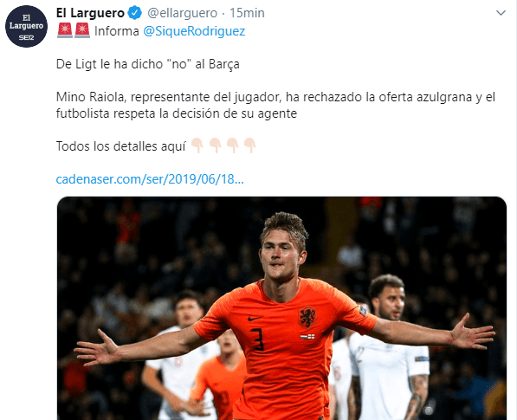The height and width of the screenshot is (420, 517).
Task: Click the 15min timestamp
Action: tap(247, 13)
